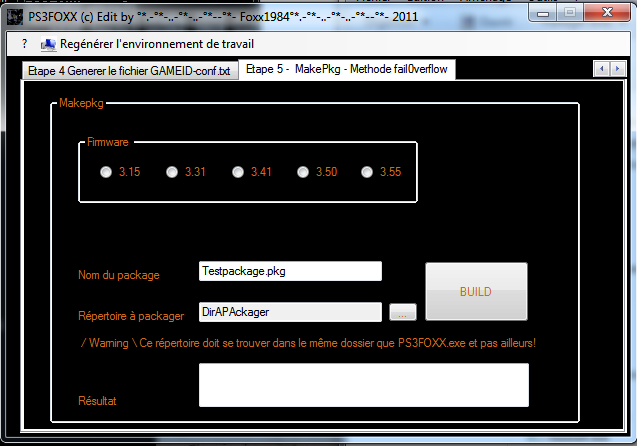The image size is (637, 446).
Task: Switch to Etape 4 Generer GAMEID-conf.txt tab
Action: (x=130, y=71)
